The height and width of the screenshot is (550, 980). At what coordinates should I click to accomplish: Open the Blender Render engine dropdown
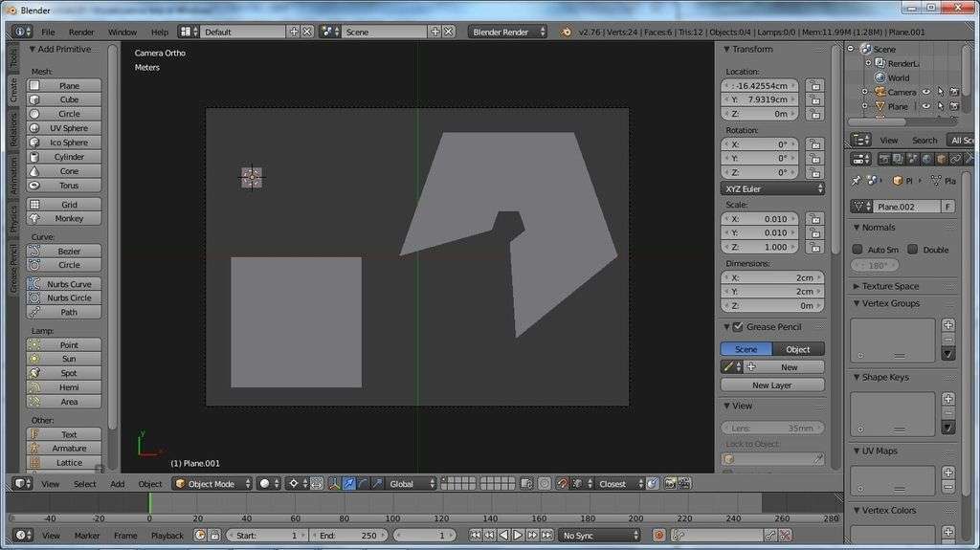pyautogui.click(x=507, y=32)
